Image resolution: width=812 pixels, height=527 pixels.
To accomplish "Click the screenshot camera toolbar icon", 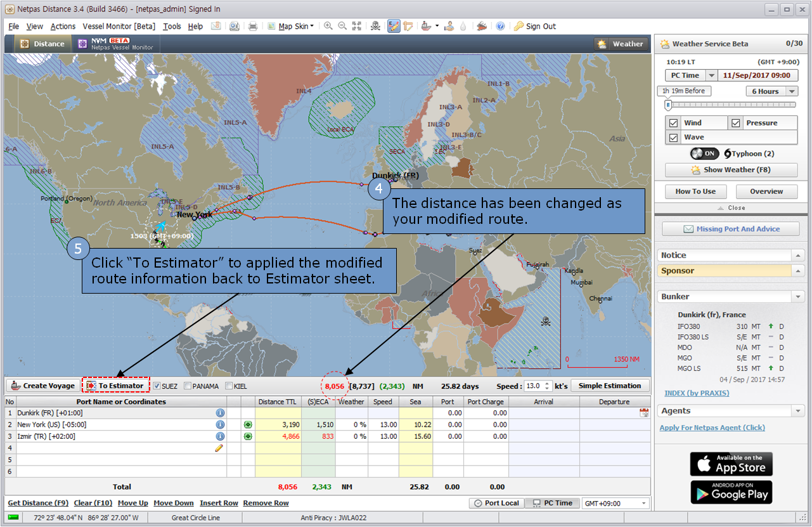I will 235,26.
